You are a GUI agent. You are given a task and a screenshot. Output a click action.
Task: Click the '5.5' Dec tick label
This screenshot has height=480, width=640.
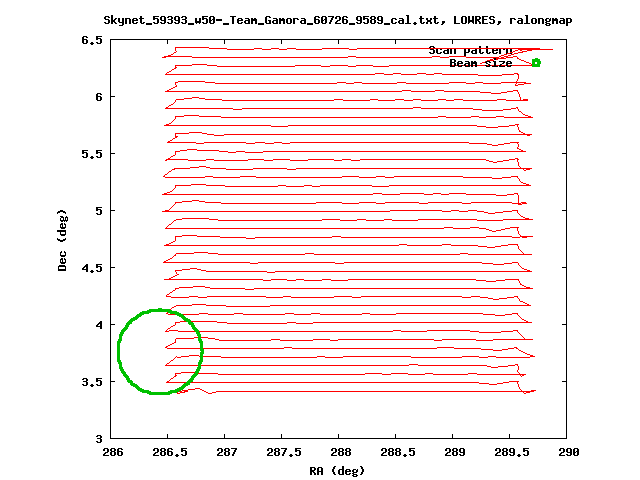92,154
